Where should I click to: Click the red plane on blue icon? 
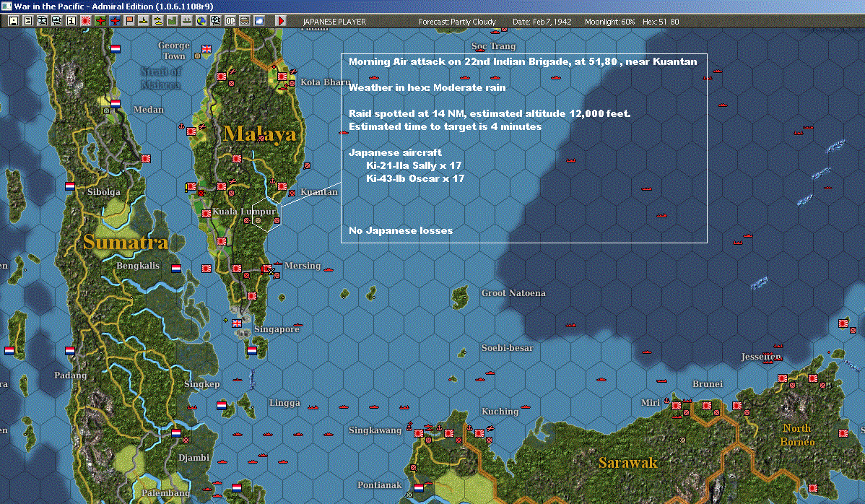pyautogui.click(x=114, y=21)
